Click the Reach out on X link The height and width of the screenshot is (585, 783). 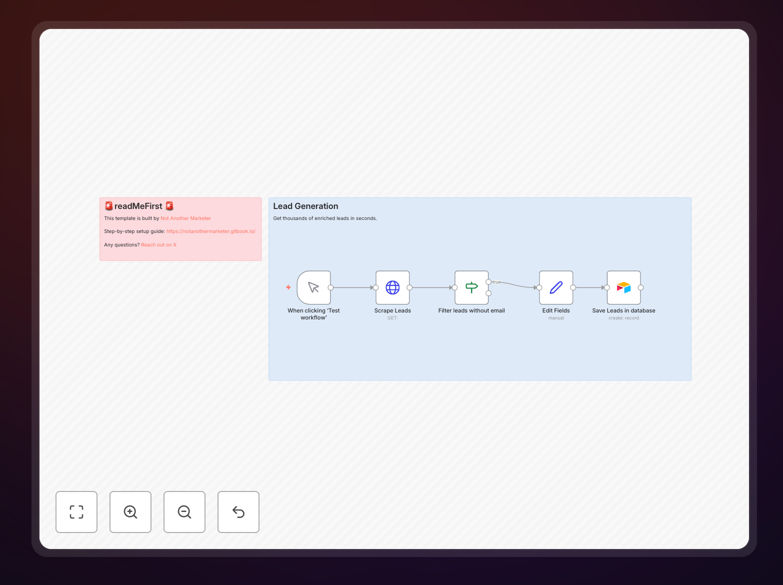pos(158,245)
